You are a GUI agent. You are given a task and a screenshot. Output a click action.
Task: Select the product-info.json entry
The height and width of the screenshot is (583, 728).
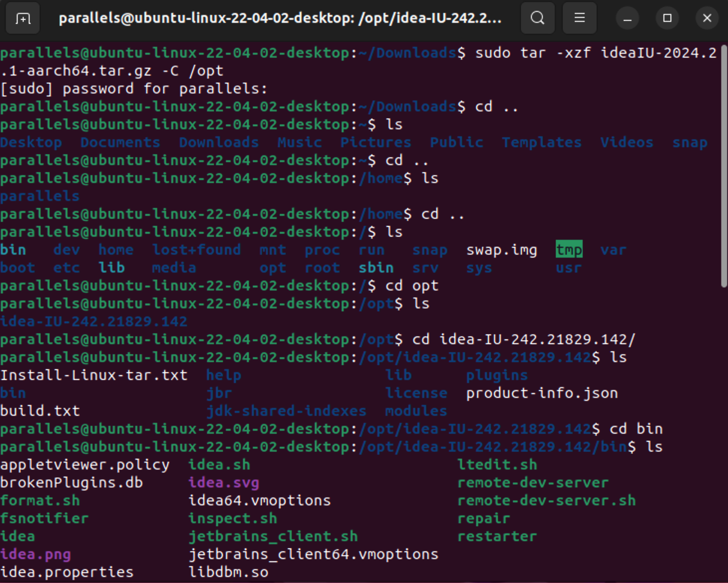click(x=541, y=392)
